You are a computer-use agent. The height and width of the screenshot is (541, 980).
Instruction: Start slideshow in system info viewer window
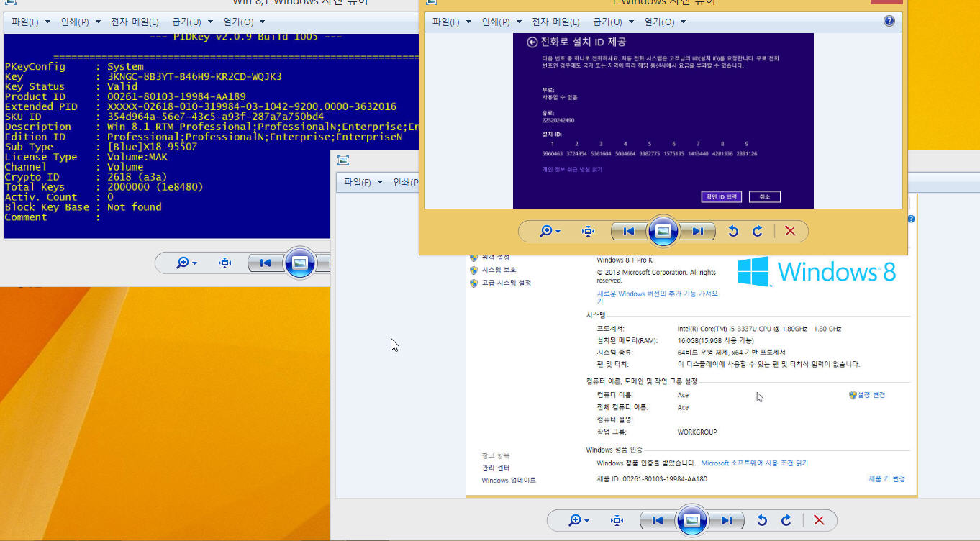(692, 520)
